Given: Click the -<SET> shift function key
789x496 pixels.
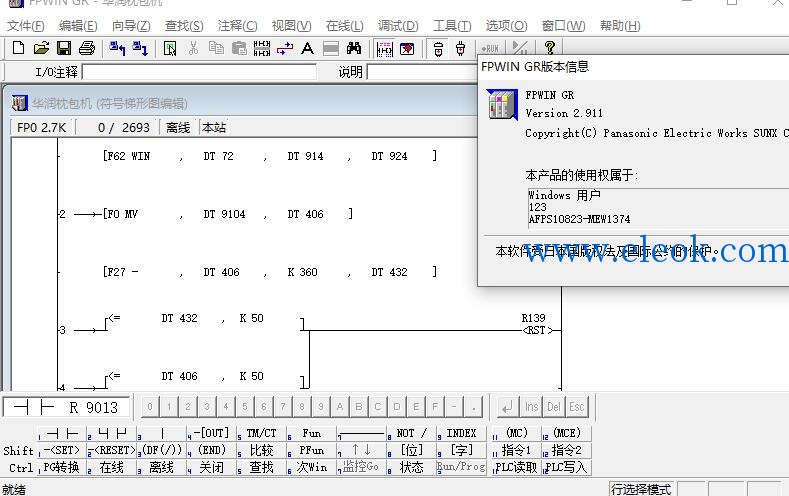Looking at the screenshot, I should click(x=61, y=450).
